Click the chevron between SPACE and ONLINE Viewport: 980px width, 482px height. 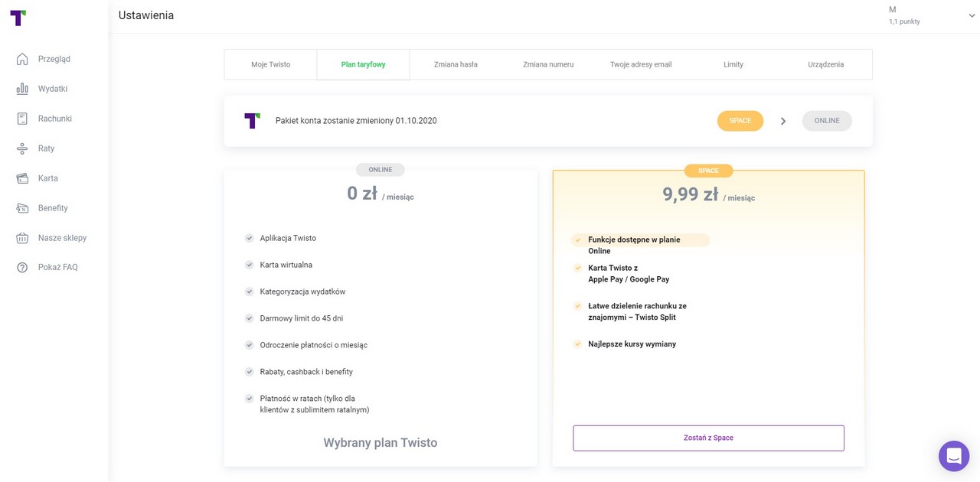pyautogui.click(x=783, y=121)
